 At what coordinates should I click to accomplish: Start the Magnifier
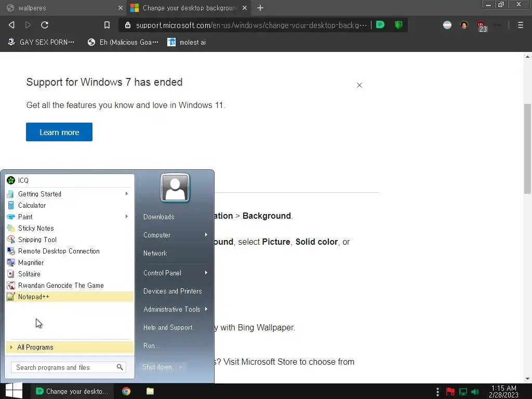pyautogui.click(x=70, y=262)
